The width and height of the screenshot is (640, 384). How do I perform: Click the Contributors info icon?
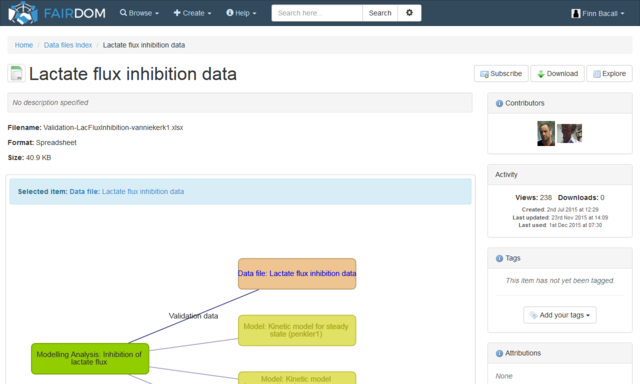[x=499, y=103]
